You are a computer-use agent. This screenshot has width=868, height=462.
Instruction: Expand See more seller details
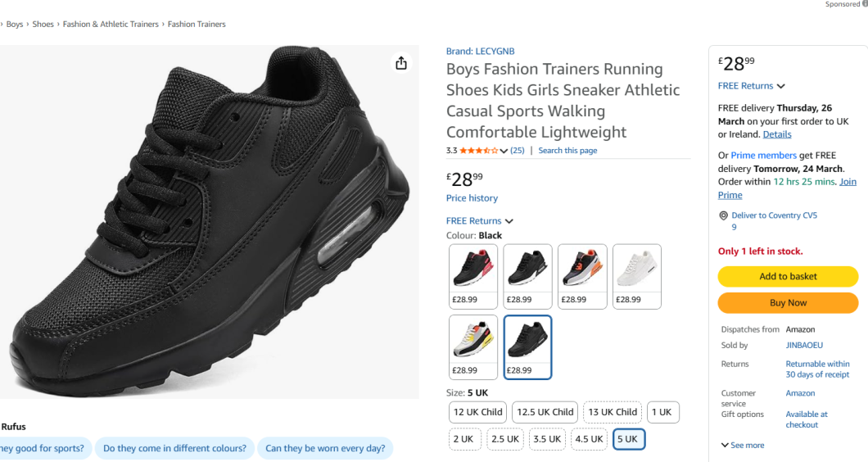(742, 446)
